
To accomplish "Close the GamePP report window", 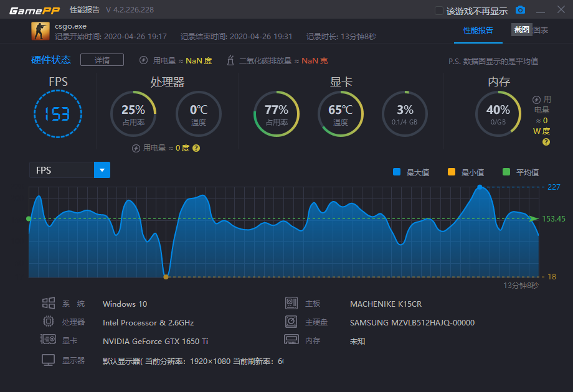I will click(561, 9).
